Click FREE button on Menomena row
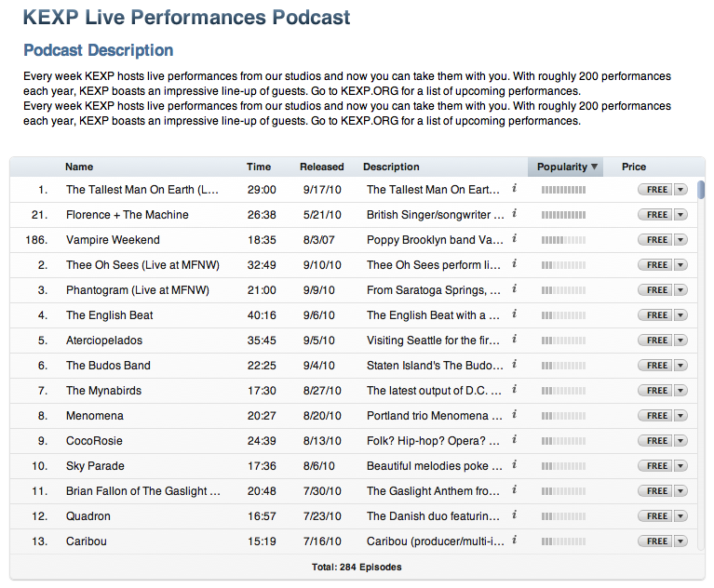Screen dimensions: 714x588 click(655, 416)
